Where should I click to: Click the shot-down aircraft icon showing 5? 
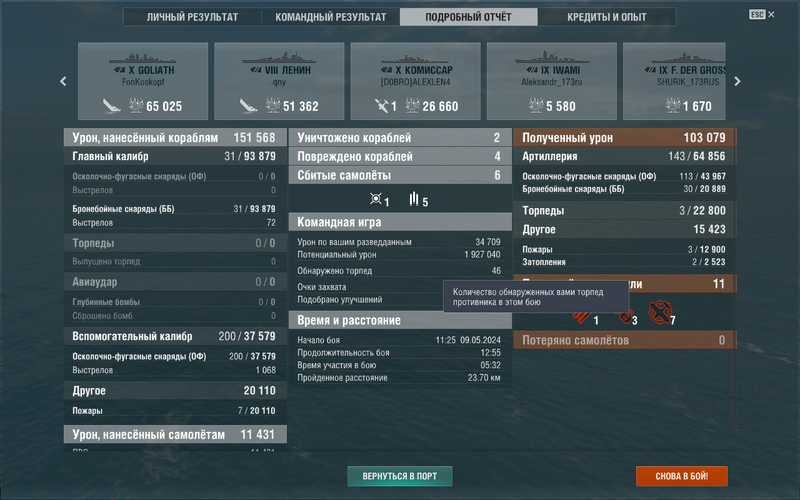point(416,200)
